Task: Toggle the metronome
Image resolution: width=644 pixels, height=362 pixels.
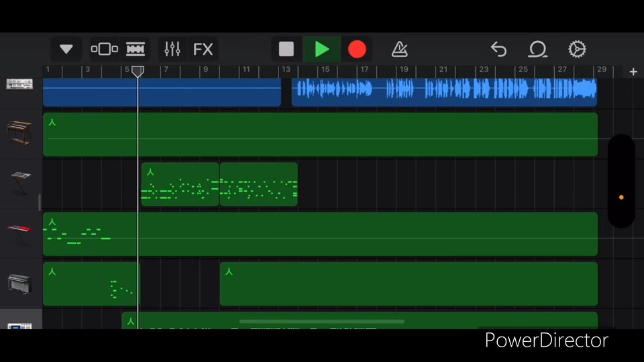Action: pyautogui.click(x=399, y=49)
